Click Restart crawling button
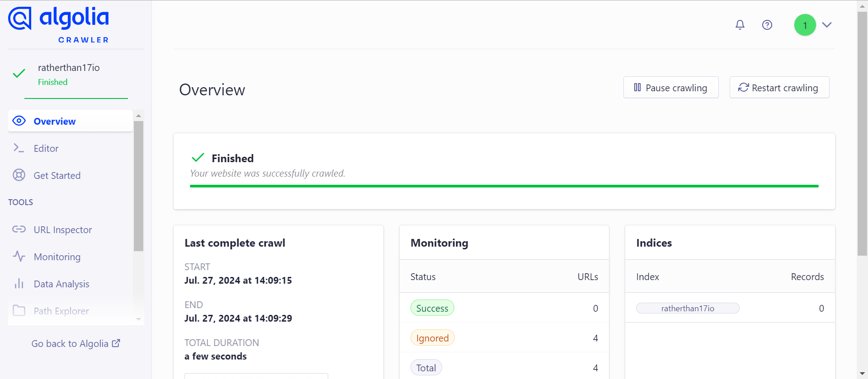868x379 pixels. pos(779,87)
